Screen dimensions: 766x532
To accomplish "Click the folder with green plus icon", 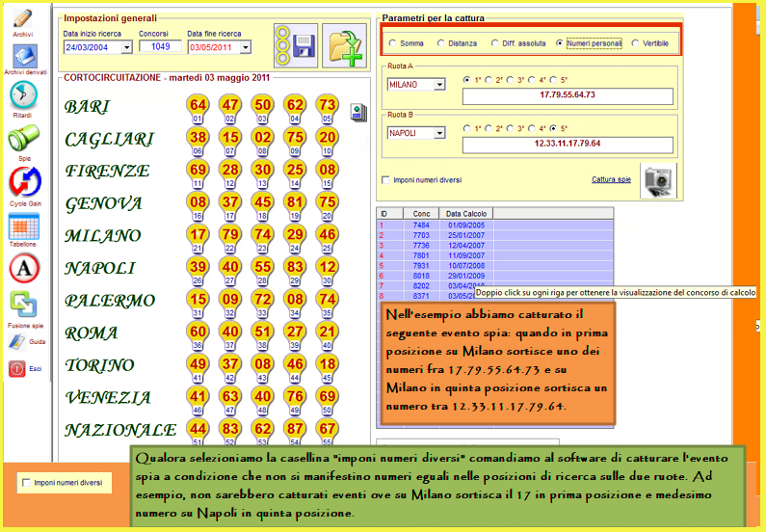I will point(344,45).
